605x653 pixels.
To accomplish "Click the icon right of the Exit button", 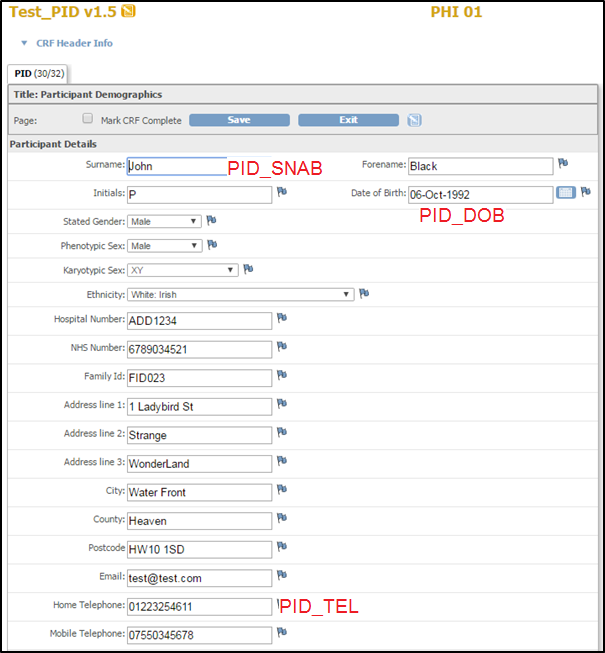I will coord(414,120).
